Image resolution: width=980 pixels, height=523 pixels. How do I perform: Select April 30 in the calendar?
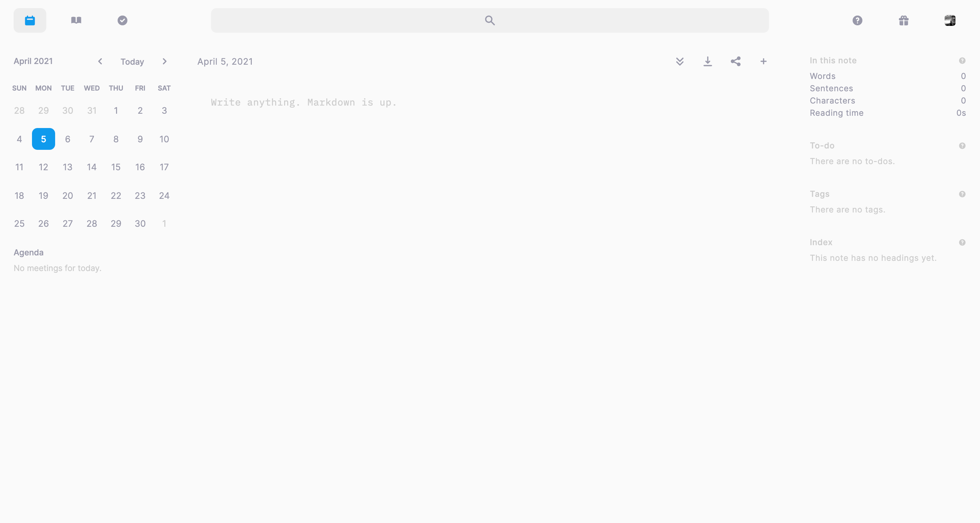140,223
